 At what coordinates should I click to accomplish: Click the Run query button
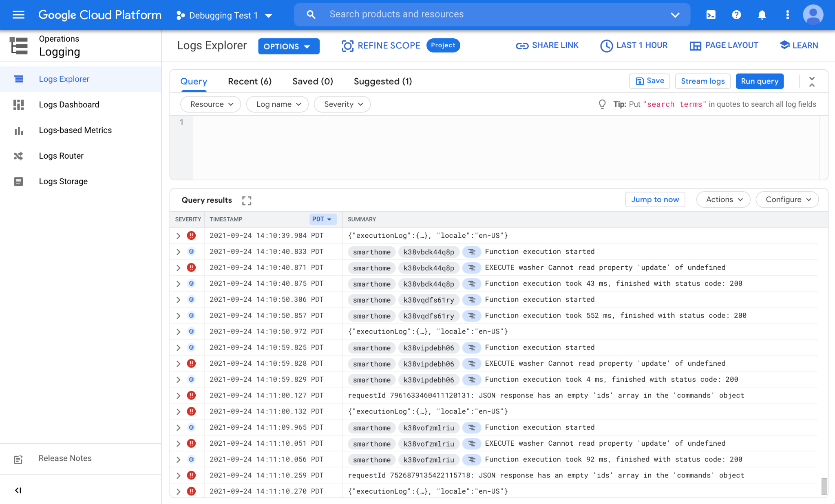[759, 81]
